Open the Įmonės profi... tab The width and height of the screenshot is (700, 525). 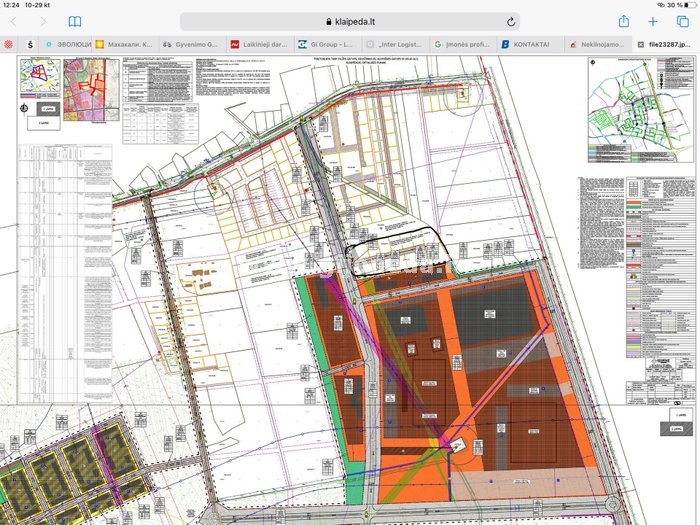coord(462,44)
